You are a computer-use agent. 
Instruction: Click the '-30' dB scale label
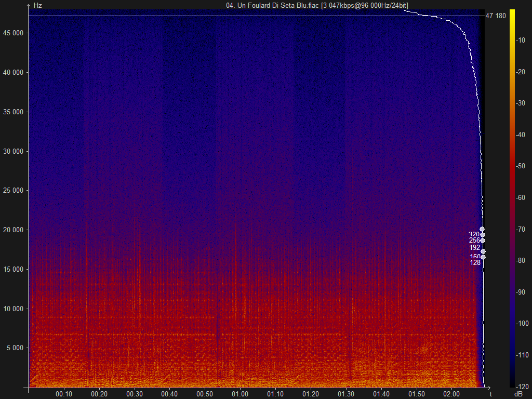[521, 103]
